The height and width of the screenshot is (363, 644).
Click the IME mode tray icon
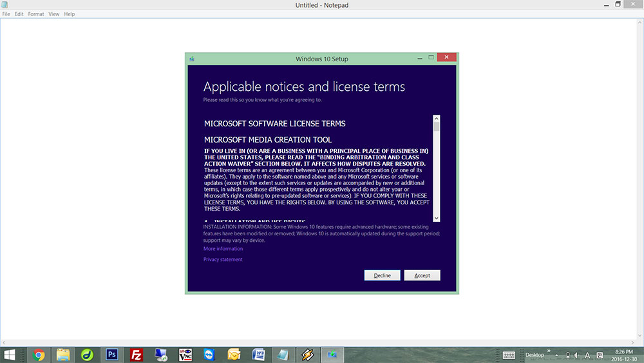(600, 355)
